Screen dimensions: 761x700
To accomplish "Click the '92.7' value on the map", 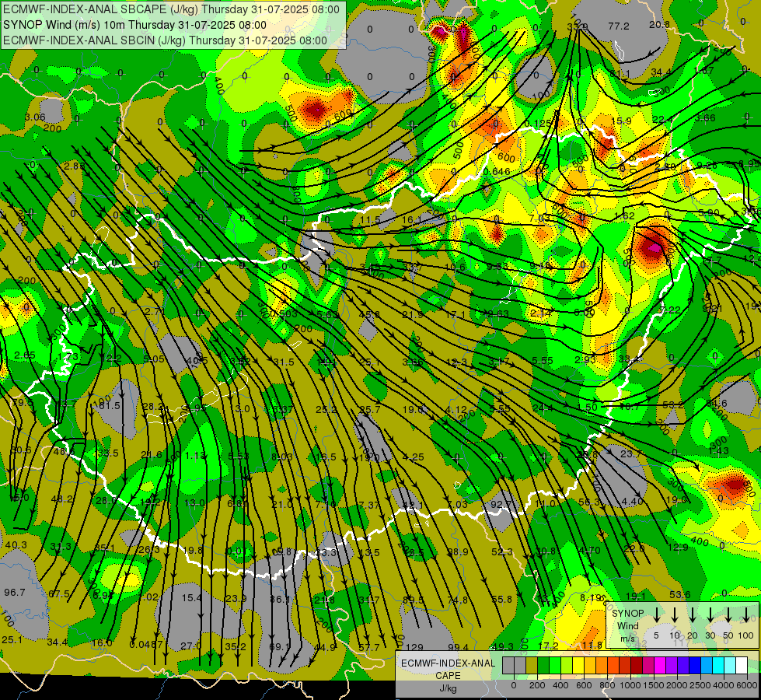I will (x=501, y=504).
